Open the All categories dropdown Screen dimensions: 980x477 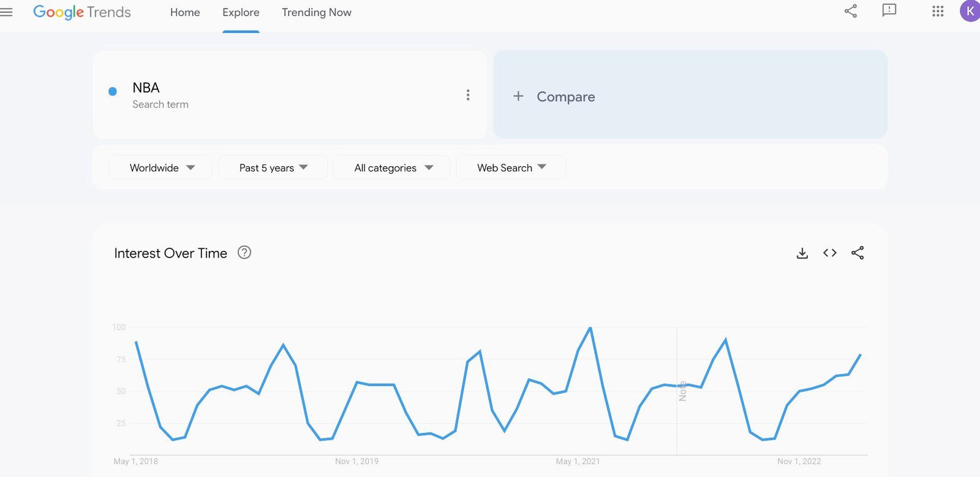(x=392, y=167)
